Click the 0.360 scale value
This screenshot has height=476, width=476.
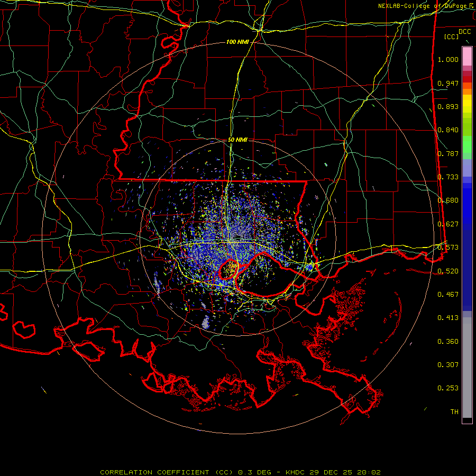click(x=448, y=342)
